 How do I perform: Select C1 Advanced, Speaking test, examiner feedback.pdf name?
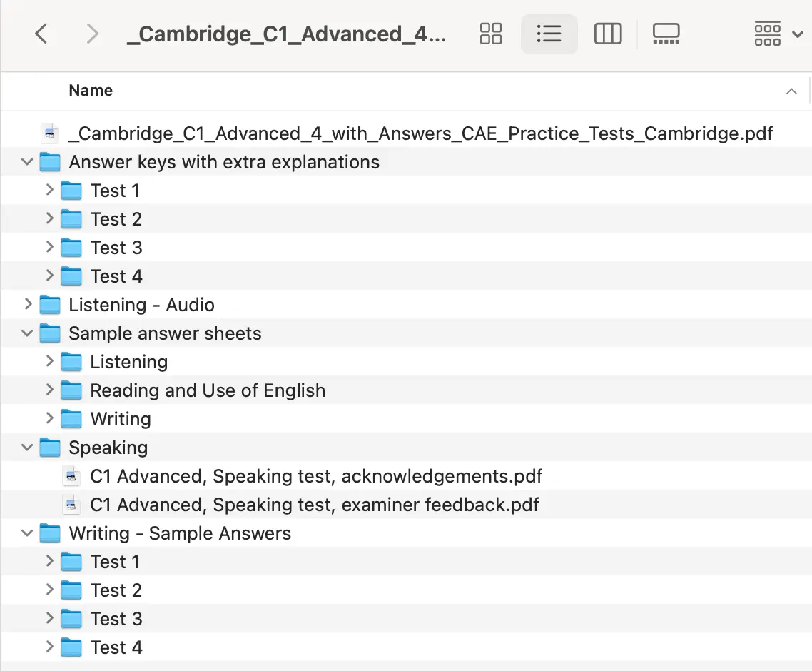click(x=315, y=504)
